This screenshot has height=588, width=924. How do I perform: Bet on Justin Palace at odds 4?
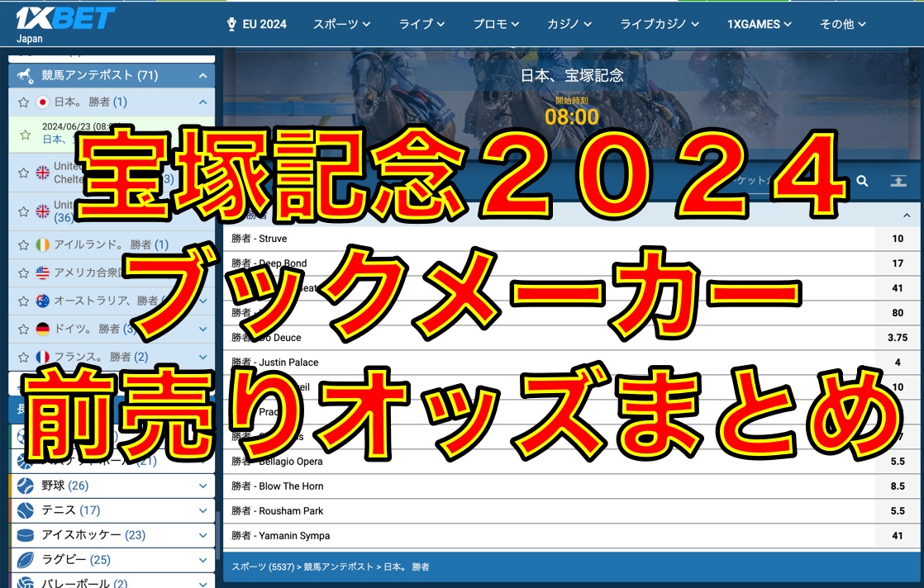[x=898, y=362]
